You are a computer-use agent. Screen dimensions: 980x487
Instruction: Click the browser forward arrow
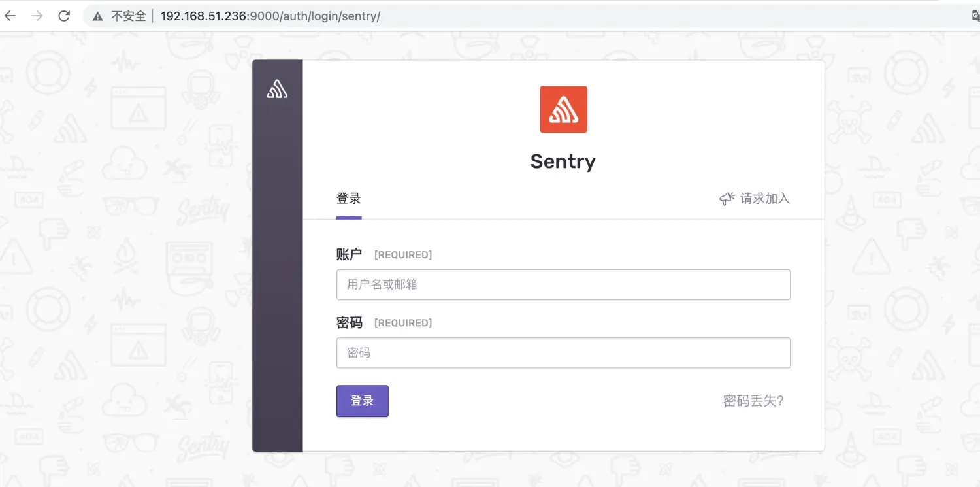click(x=37, y=16)
